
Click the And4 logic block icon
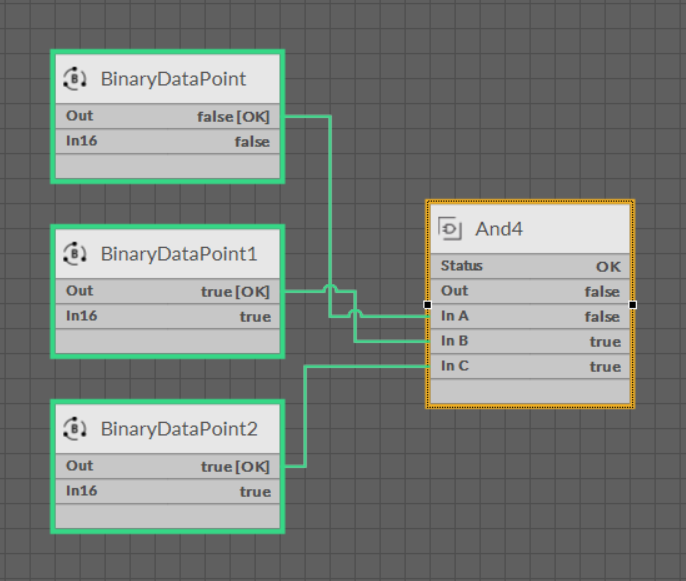(450, 229)
